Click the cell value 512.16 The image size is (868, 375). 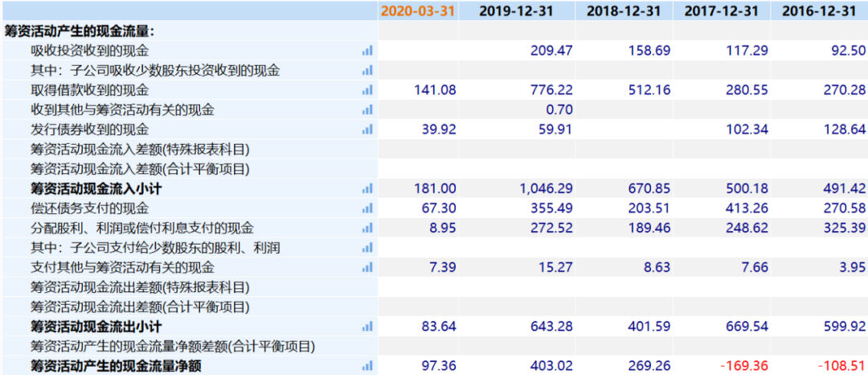[x=649, y=90]
